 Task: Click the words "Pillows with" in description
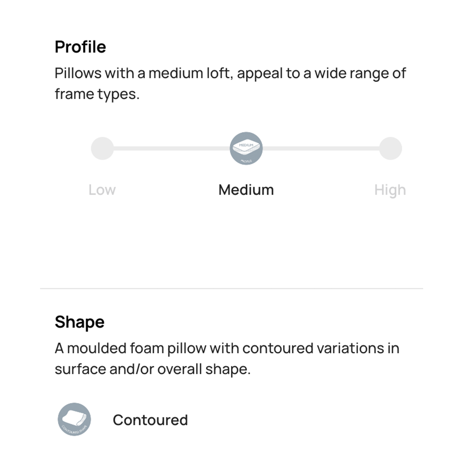tap(94, 73)
